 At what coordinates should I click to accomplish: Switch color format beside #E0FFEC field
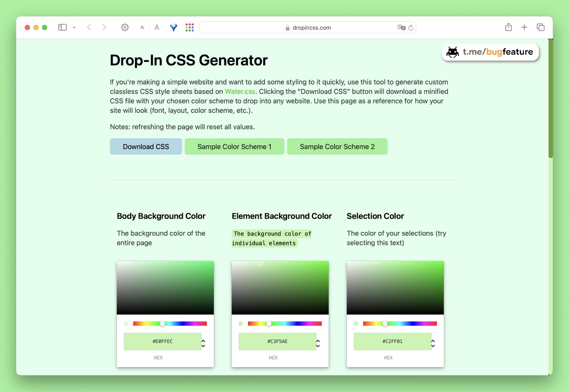point(203,344)
